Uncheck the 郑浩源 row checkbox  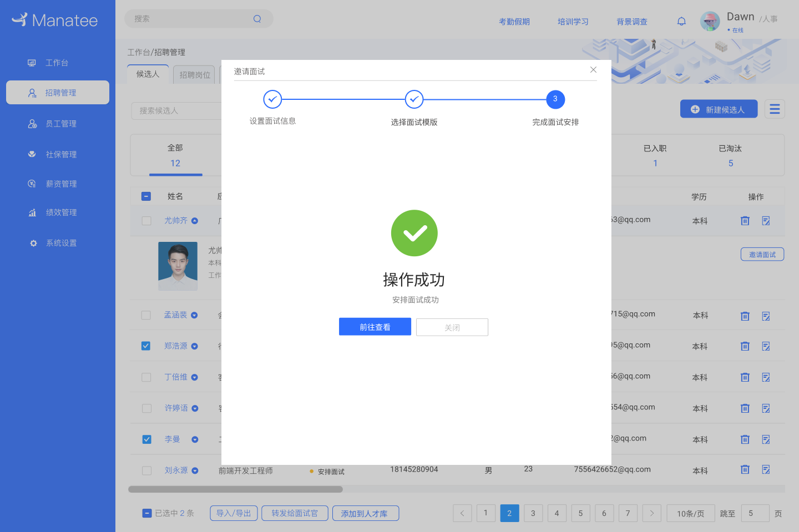point(146,346)
